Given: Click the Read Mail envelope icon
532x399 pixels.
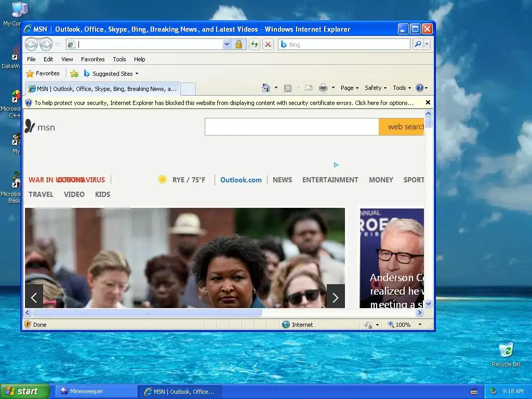Looking at the screenshot, I should pos(309,88).
